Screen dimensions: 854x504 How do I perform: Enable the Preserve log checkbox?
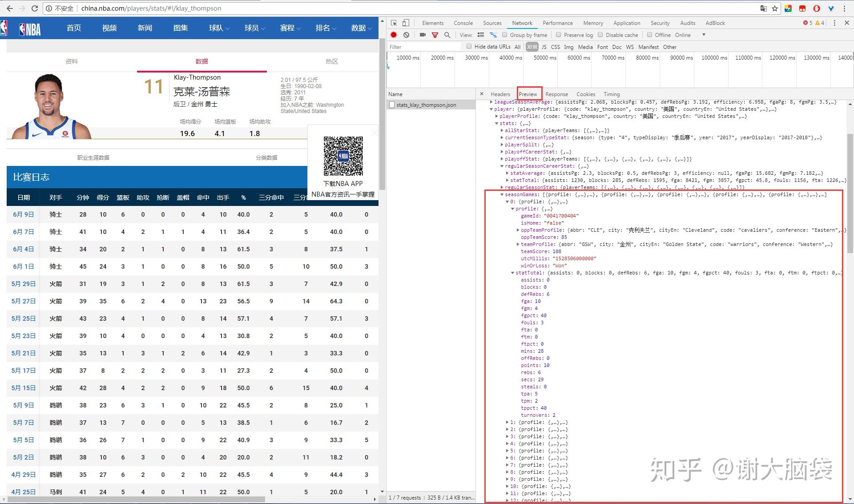point(558,35)
